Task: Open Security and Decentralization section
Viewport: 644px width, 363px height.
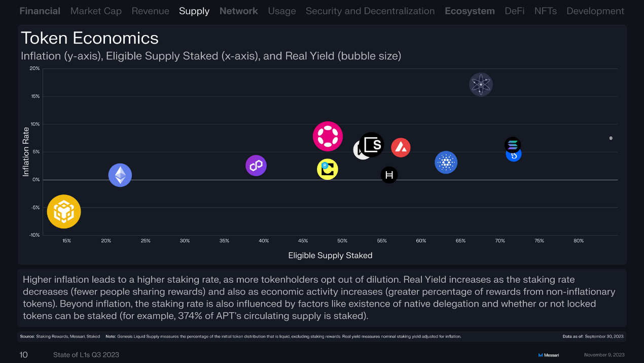Action: [x=370, y=11]
